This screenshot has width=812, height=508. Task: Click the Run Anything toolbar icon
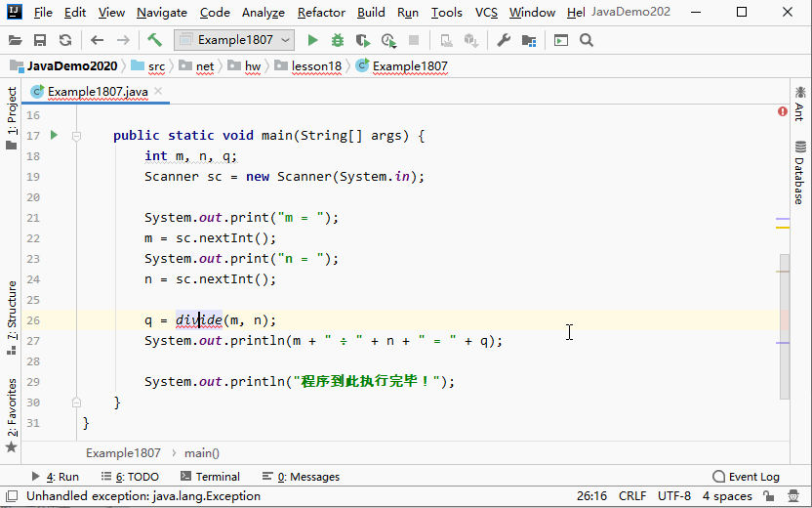pos(561,40)
